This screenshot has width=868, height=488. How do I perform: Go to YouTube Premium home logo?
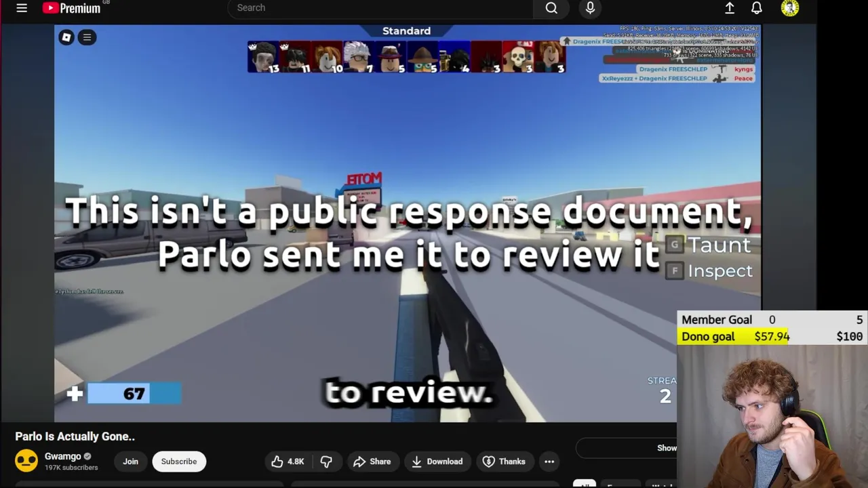click(x=72, y=8)
